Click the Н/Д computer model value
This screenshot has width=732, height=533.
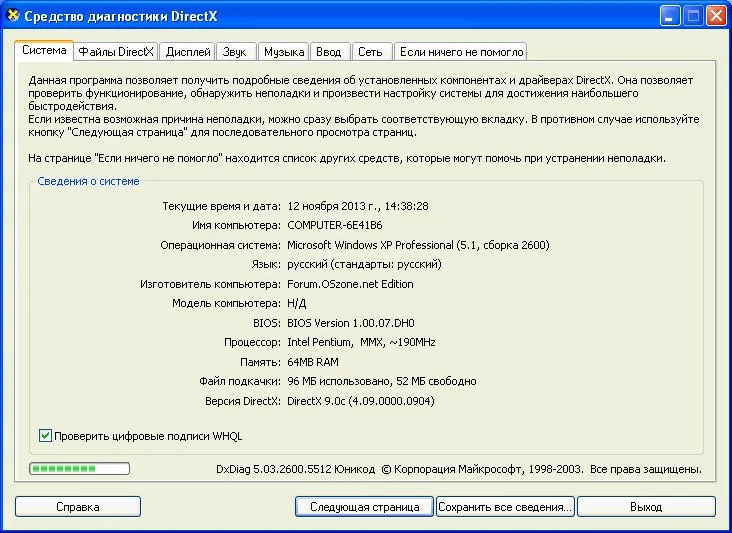point(296,303)
